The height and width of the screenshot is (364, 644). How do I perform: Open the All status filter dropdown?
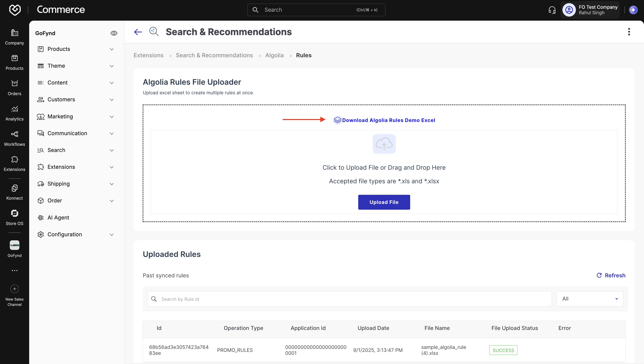pos(590,299)
